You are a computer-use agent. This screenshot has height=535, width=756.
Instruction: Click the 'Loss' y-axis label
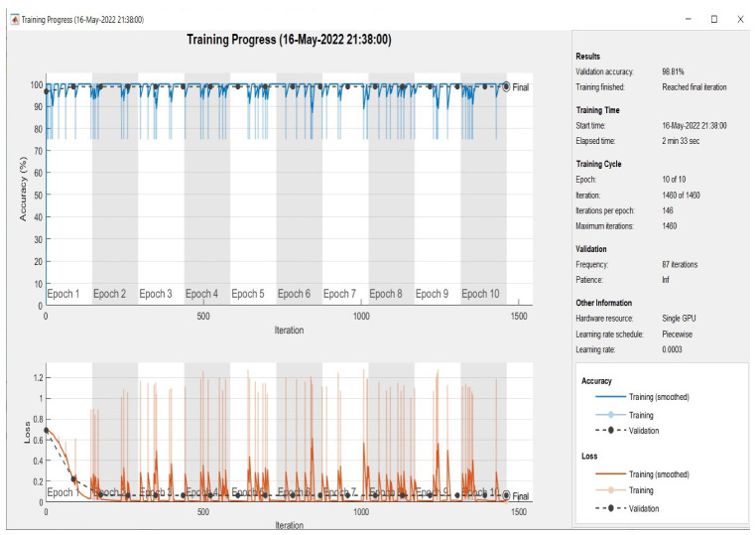[27, 433]
